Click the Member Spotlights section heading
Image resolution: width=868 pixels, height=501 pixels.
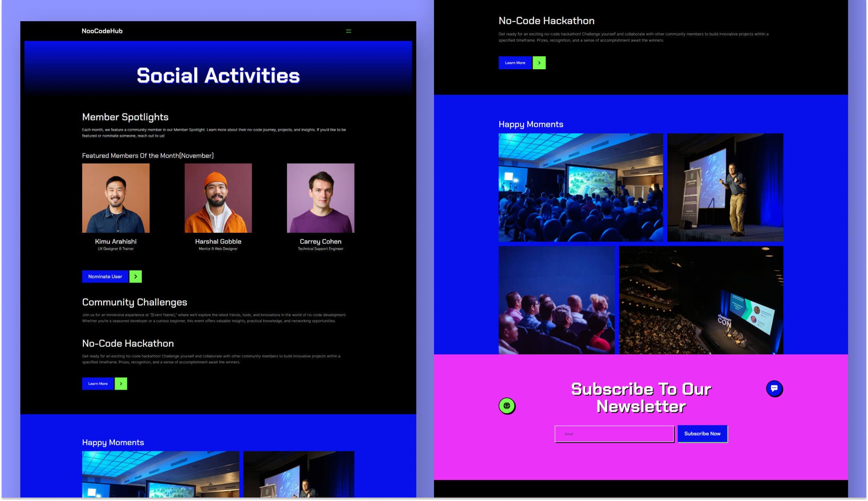pyautogui.click(x=125, y=117)
